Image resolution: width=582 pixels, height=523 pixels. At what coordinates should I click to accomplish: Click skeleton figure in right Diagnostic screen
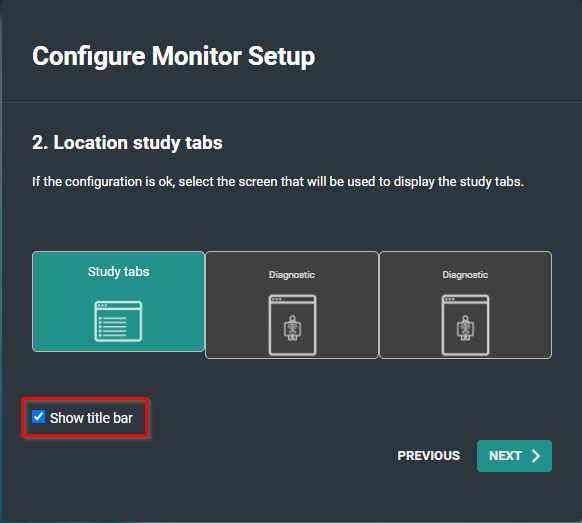tap(465, 328)
